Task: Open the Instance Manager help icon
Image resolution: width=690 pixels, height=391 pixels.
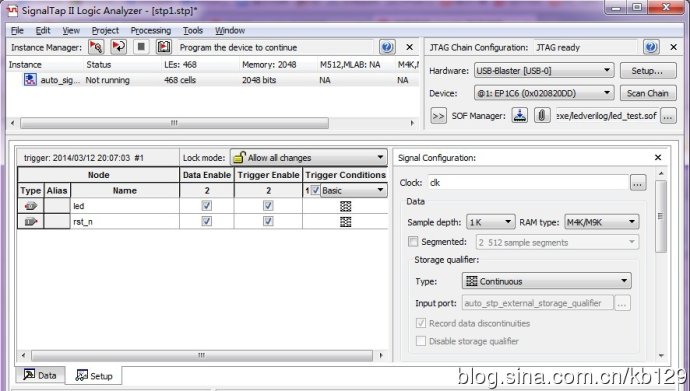Action: tap(387, 47)
